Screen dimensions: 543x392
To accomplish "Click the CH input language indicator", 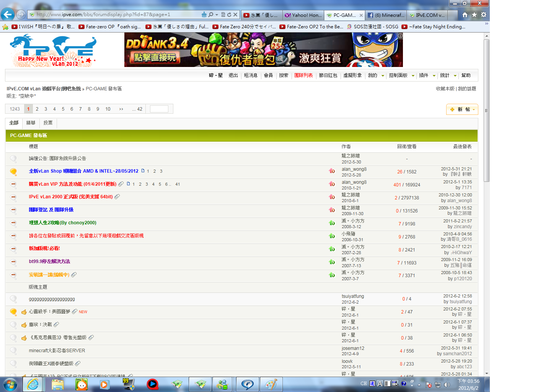I will click(x=364, y=384).
